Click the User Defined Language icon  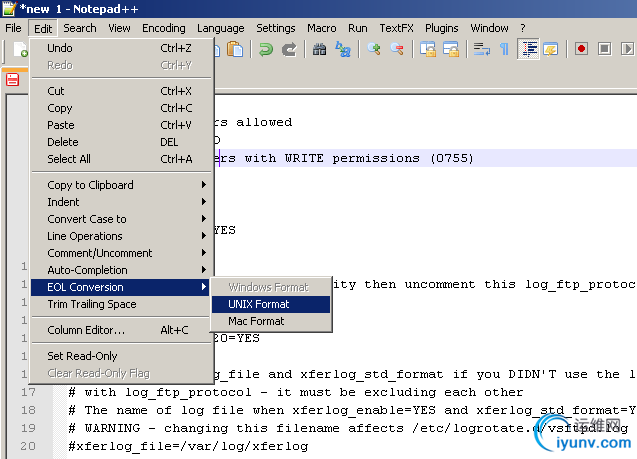pyautogui.click(x=551, y=50)
